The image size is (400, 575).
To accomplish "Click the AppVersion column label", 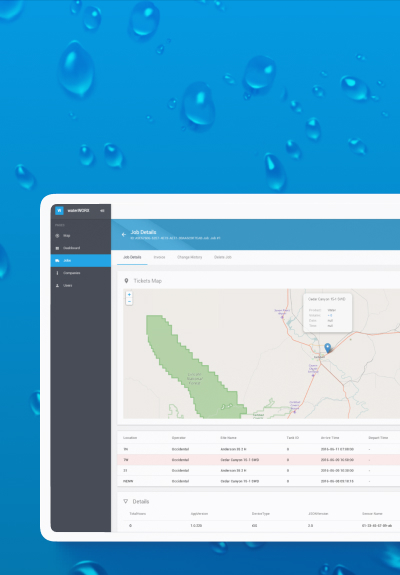I will point(199,514).
